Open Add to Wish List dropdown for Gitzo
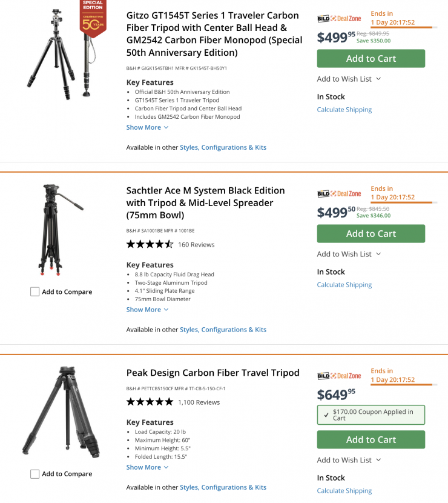The image size is (448, 503). [349, 79]
